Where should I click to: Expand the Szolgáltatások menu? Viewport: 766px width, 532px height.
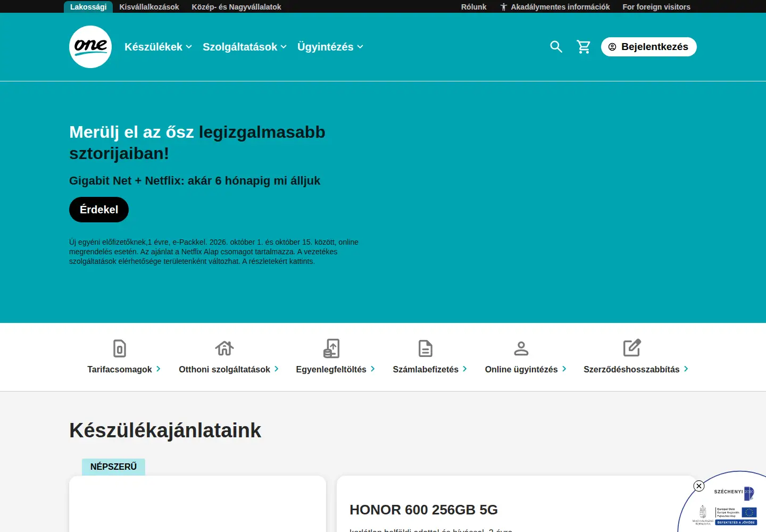tap(245, 47)
